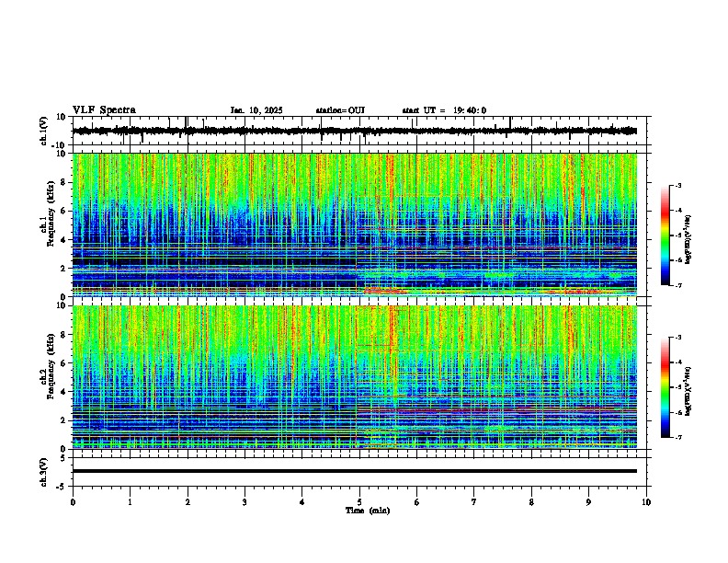Click time axis tick label "8"
The height and width of the screenshot is (563, 728).
531,502
